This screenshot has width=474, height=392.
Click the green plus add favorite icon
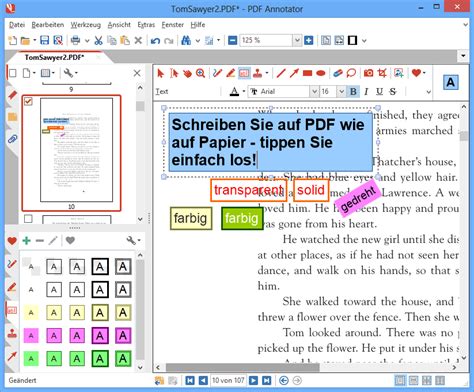pos(27,240)
